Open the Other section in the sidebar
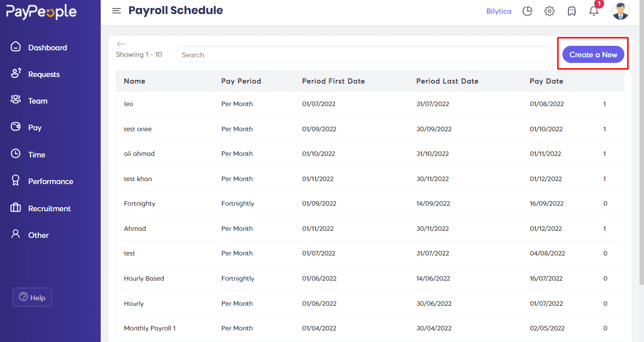The image size is (644, 342). point(15,235)
